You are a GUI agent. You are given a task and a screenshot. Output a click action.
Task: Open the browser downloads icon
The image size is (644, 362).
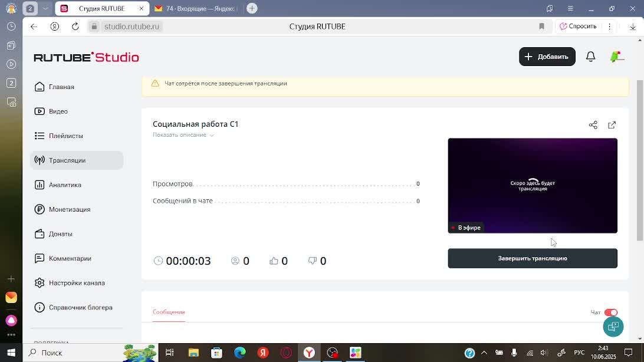tap(633, 27)
